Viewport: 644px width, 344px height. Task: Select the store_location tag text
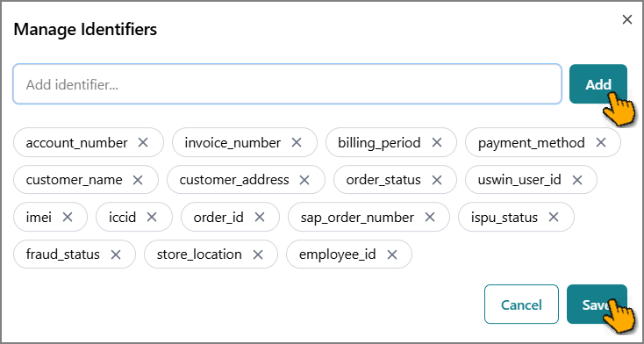pos(199,254)
